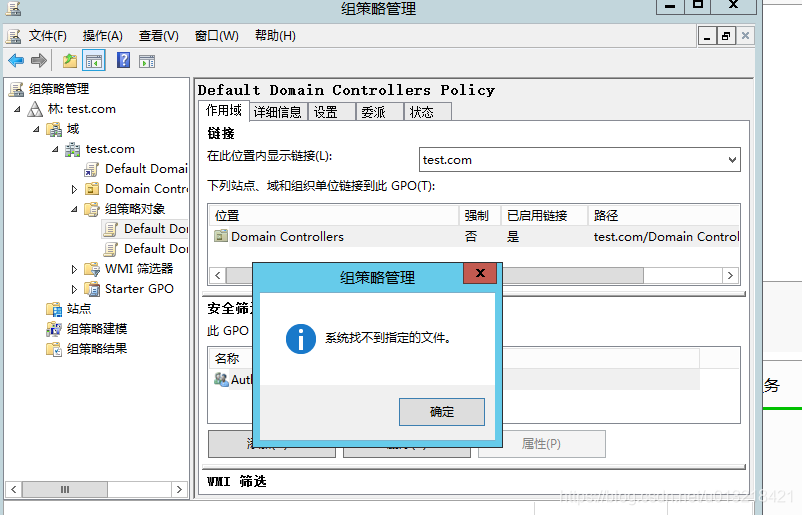
Task: Click the forest triangle icon next to test.com
Action: coord(35,109)
